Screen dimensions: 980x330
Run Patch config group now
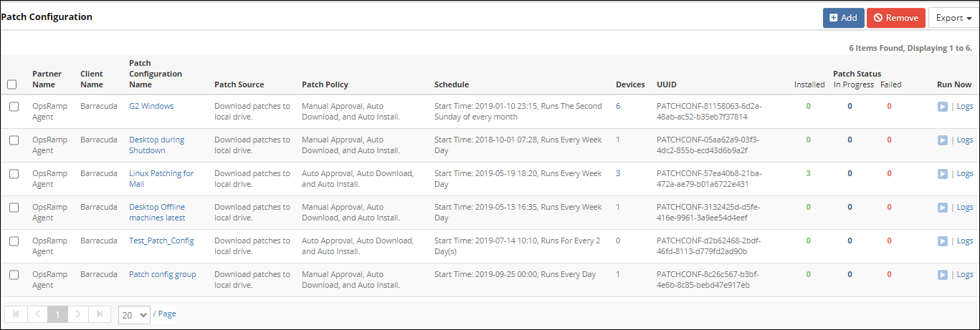pyautogui.click(x=943, y=275)
